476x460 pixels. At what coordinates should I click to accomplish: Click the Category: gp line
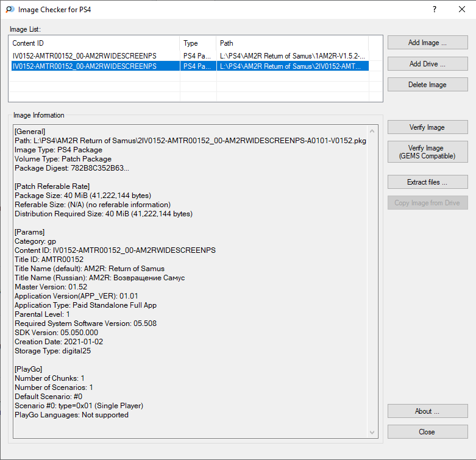pos(35,241)
